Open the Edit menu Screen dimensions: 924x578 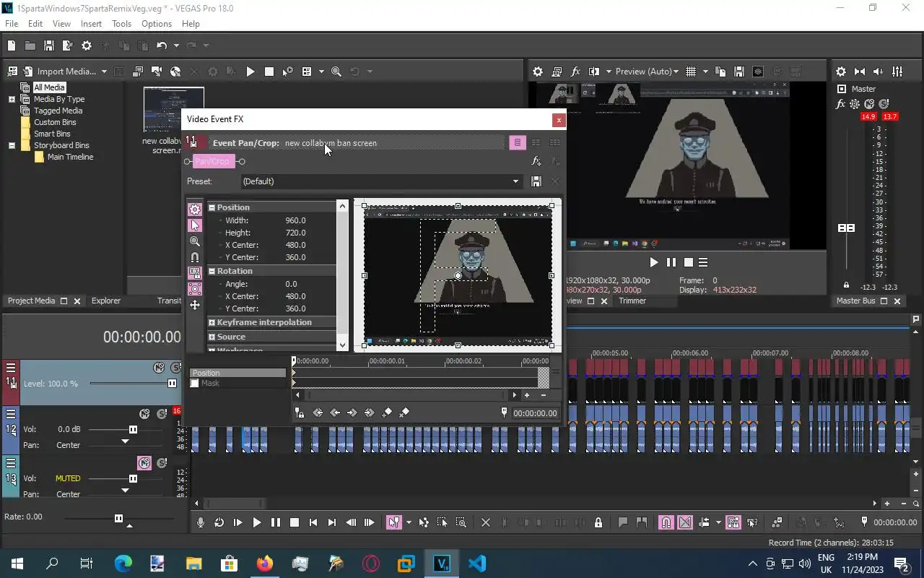35,24
